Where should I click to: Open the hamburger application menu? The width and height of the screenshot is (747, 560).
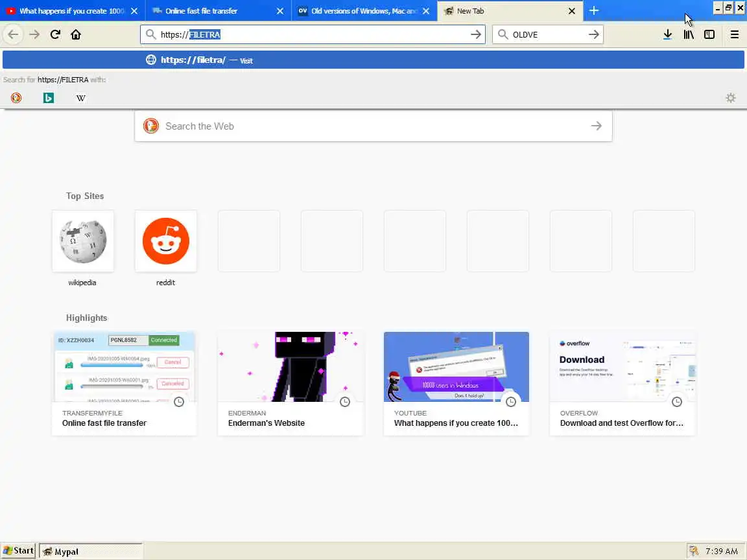coord(735,34)
